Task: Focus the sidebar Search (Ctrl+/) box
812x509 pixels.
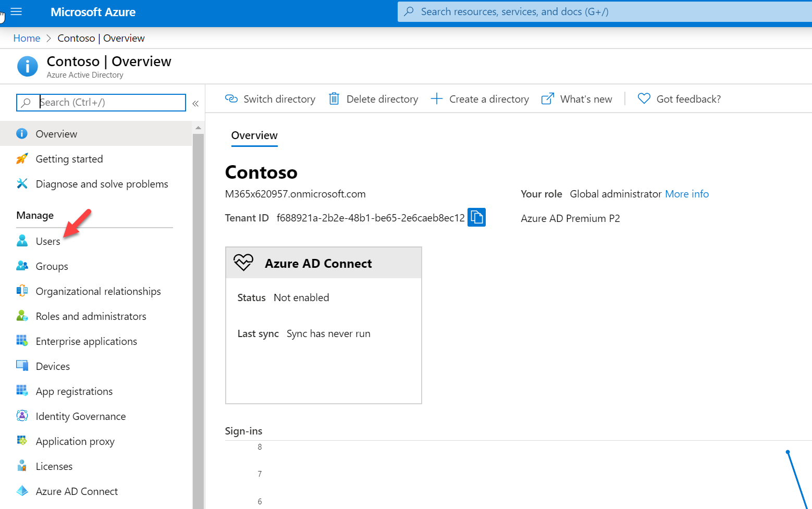Action: click(x=101, y=103)
